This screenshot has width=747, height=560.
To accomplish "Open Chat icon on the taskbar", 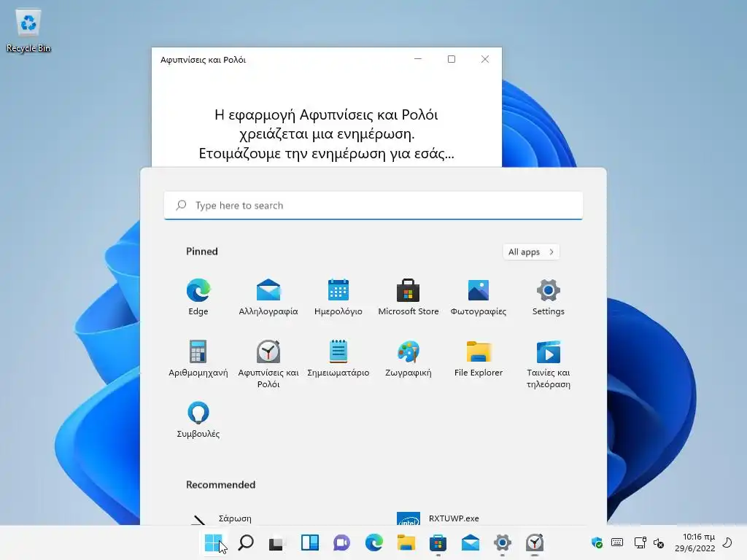I will [x=341, y=542].
